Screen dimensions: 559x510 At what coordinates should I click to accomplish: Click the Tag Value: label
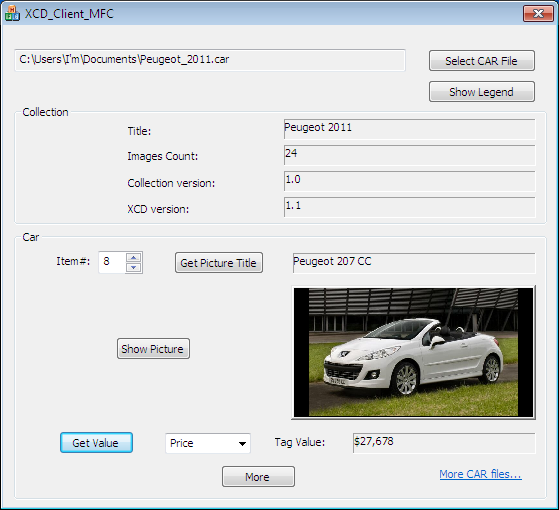pyautogui.click(x=300, y=442)
